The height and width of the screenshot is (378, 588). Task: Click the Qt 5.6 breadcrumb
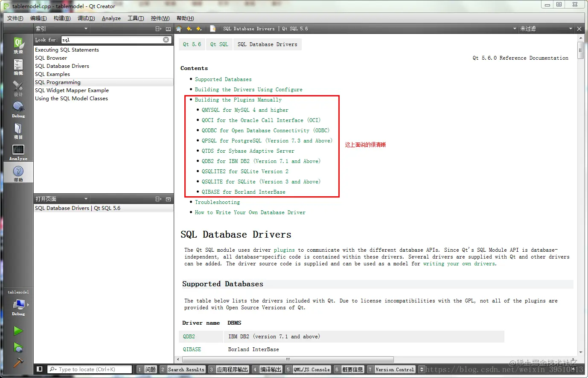click(192, 44)
